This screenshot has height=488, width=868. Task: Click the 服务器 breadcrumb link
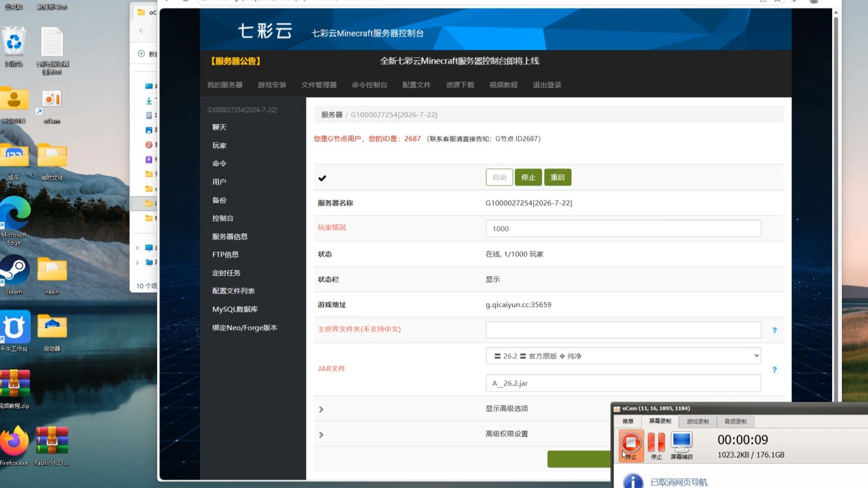332,114
